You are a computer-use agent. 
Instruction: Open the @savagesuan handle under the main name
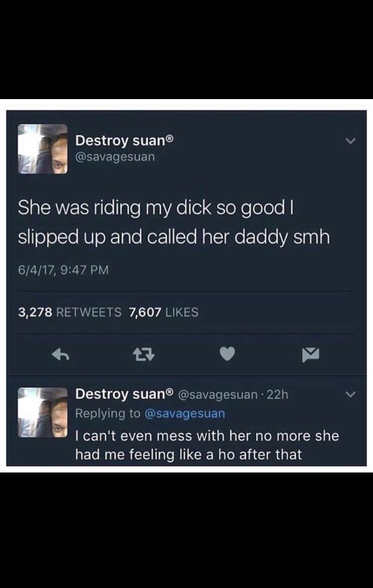click(115, 157)
